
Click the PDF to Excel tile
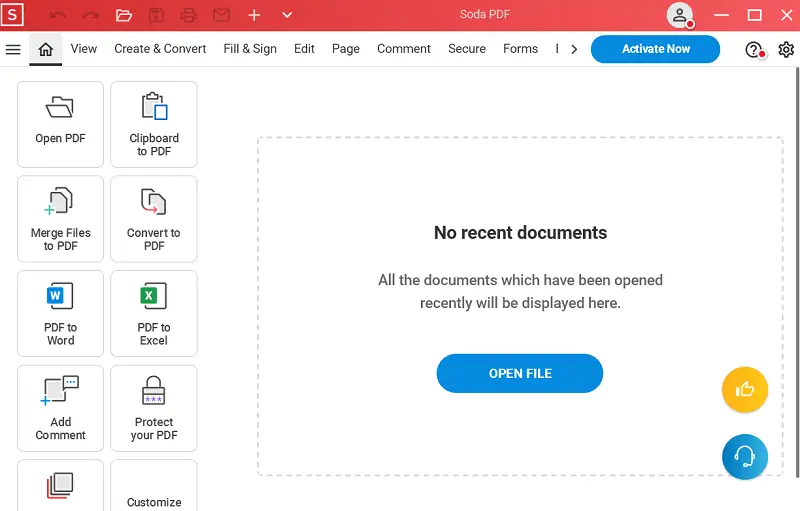(154, 314)
